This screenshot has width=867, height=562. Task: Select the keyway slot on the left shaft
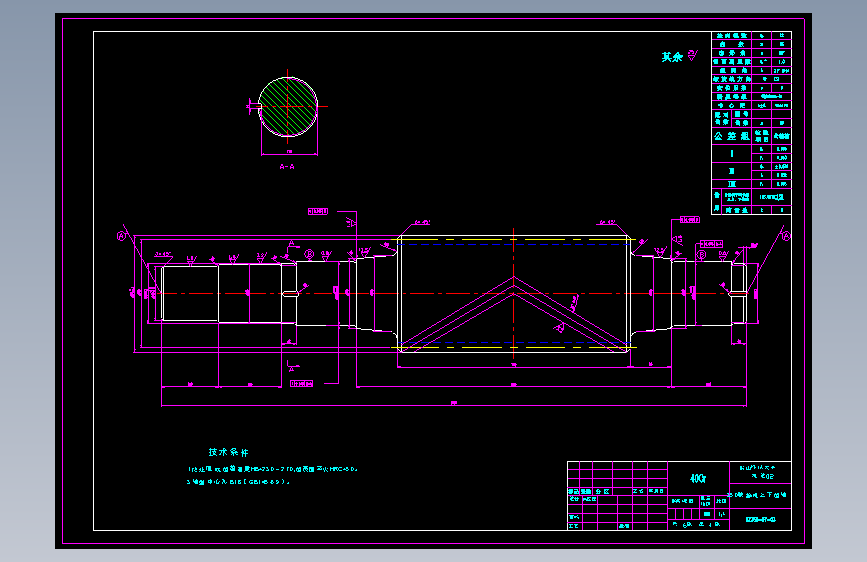[x=290, y=294]
